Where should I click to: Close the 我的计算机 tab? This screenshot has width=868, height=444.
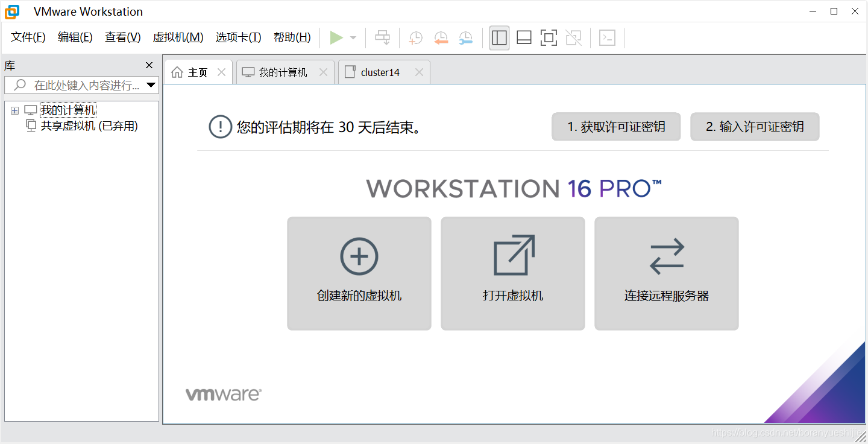click(323, 72)
